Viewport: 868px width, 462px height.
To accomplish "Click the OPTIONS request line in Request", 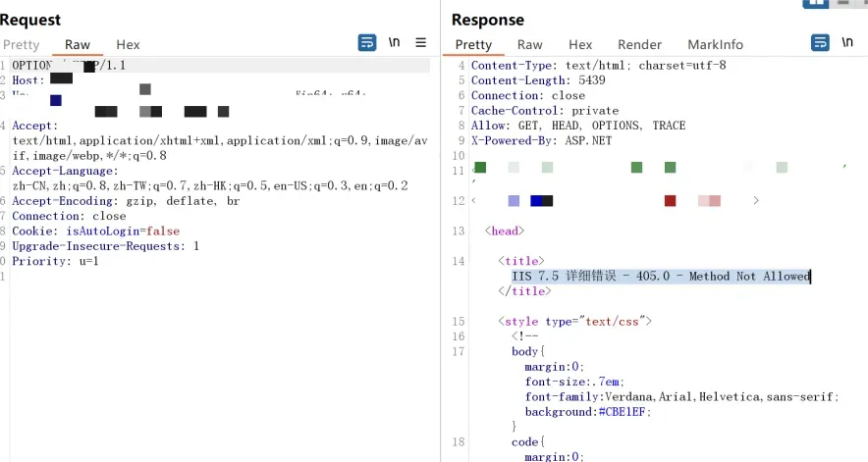I will (x=69, y=66).
